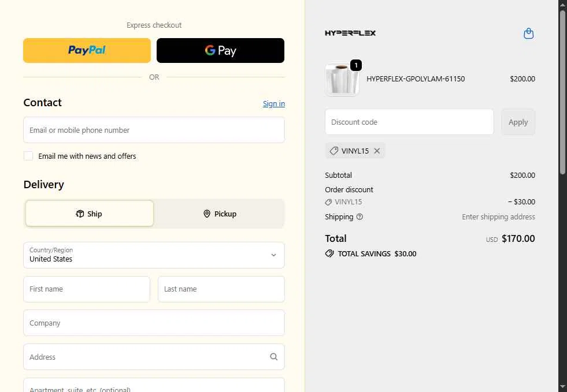Click the Sign in link
Screen dimensions: 567x392
pyautogui.click(x=274, y=104)
